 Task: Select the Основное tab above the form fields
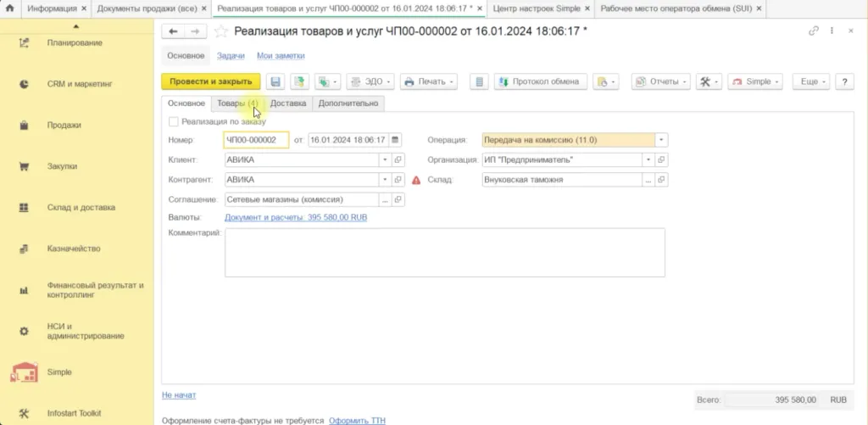tap(186, 103)
